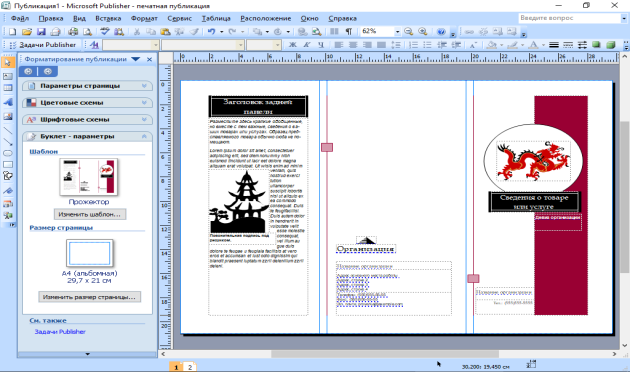Screen dimensions: 630x372
Task: Select the Rectangle shape tool
Action: (x=8, y=165)
